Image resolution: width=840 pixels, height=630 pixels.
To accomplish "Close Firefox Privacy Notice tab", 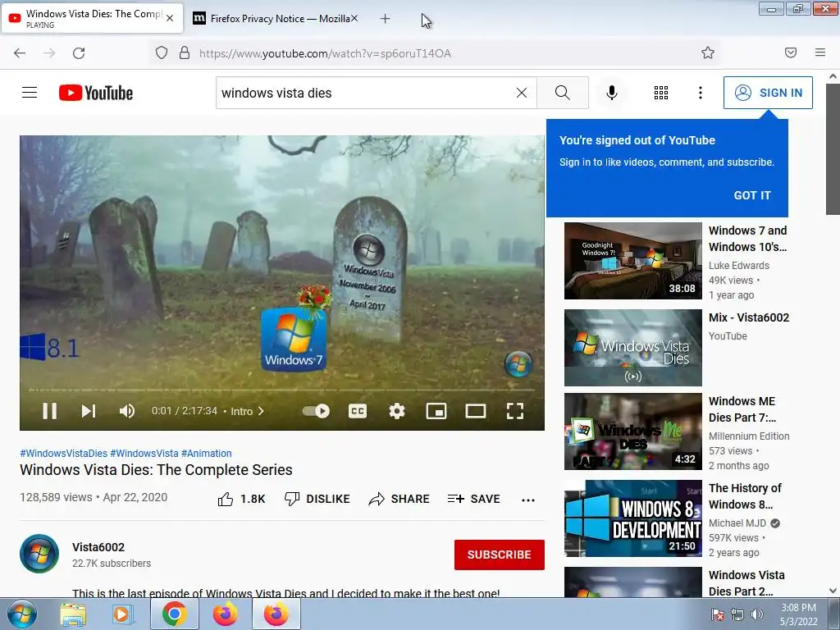I will (354, 18).
